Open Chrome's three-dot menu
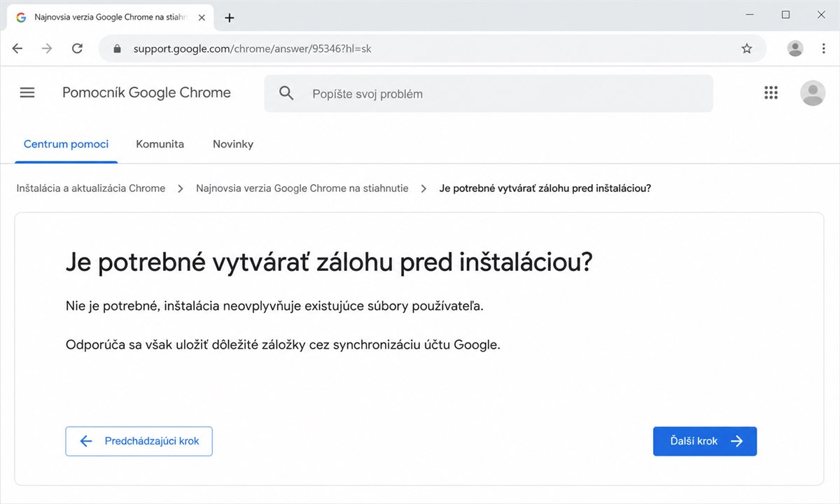840x504 pixels. (824, 48)
